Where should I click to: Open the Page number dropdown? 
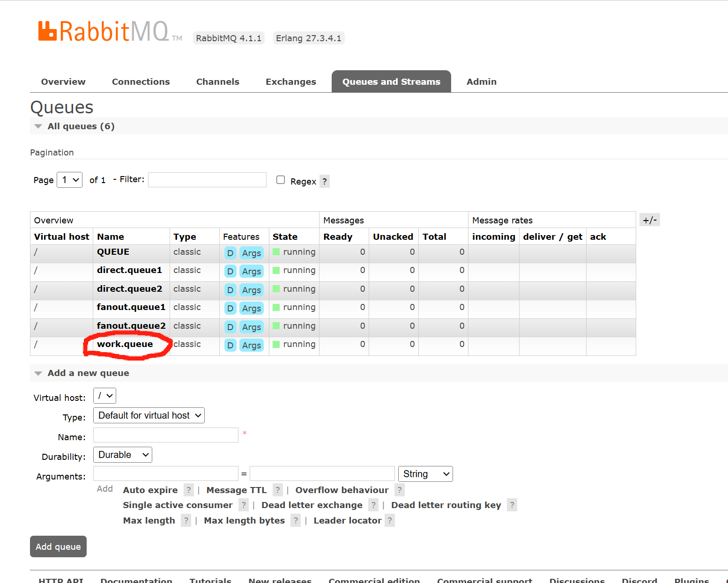click(69, 179)
